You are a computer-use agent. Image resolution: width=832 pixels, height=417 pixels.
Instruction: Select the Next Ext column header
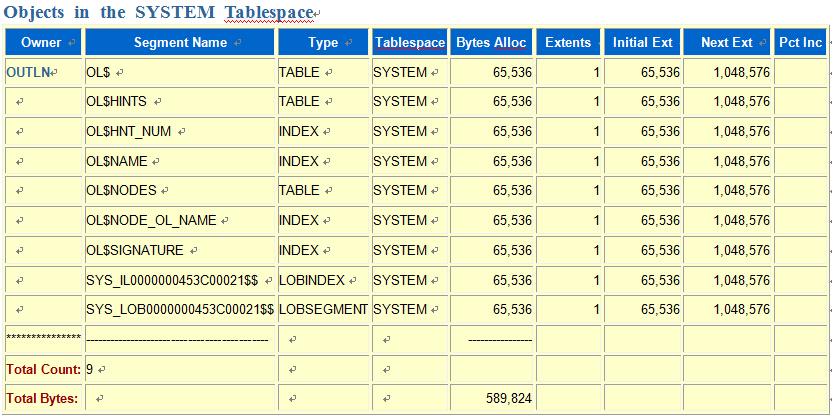click(x=727, y=43)
